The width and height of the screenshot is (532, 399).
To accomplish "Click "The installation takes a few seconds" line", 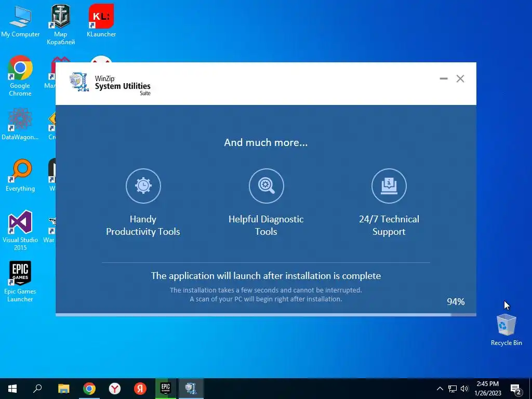I will [x=266, y=290].
